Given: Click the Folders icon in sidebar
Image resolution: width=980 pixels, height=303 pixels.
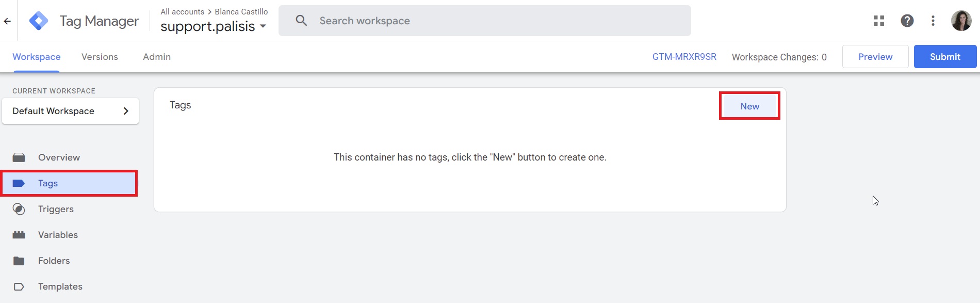Looking at the screenshot, I should [19, 261].
